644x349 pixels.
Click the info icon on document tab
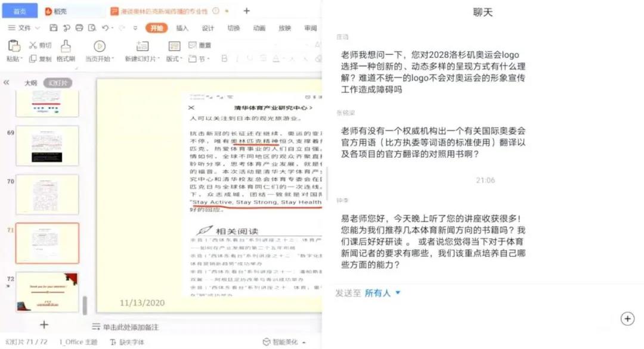point(216,11)
